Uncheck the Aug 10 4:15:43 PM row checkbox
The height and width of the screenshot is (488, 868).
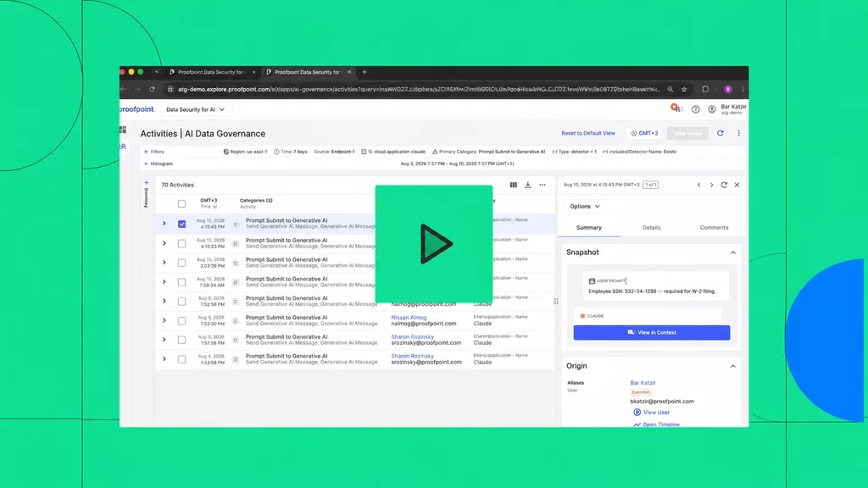(181, 224)
